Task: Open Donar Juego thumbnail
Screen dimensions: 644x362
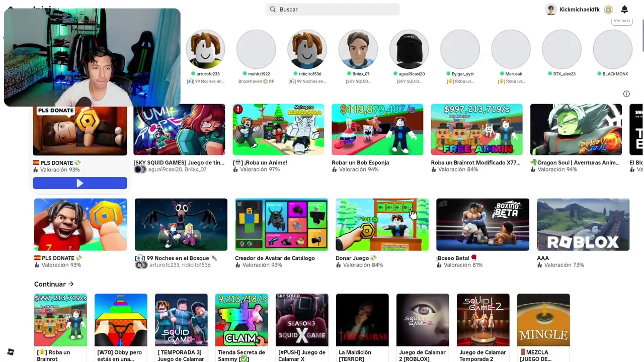Action: (382, 224)
